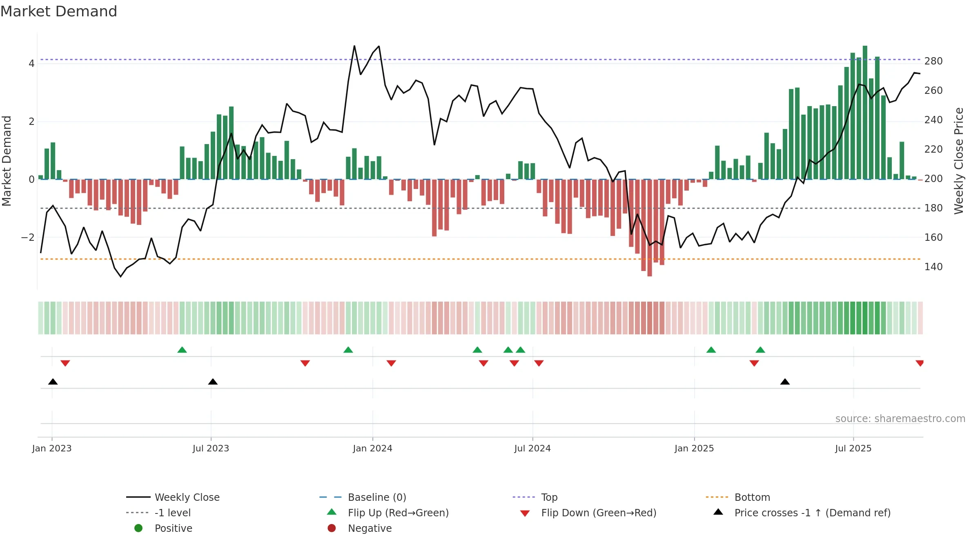The width and height of the screenshot is (980, 551).
Task: Click the green Positive circle in the legend
Action: tap(138, 528)
